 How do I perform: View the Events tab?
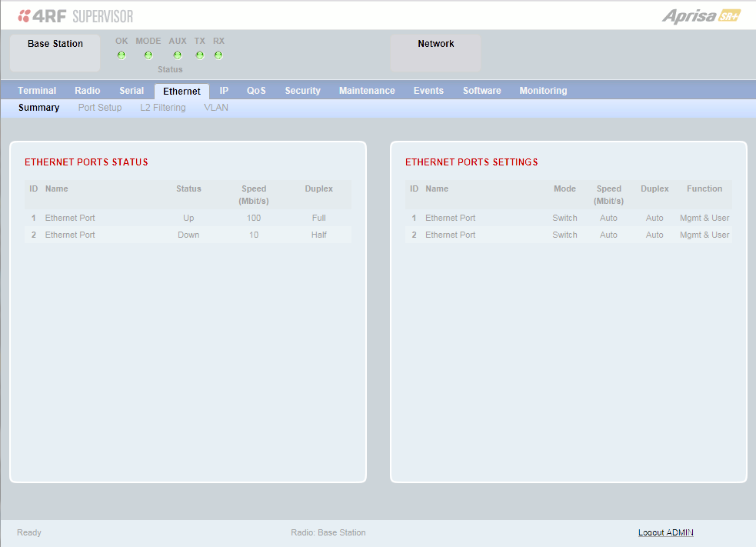click(428, 91)
